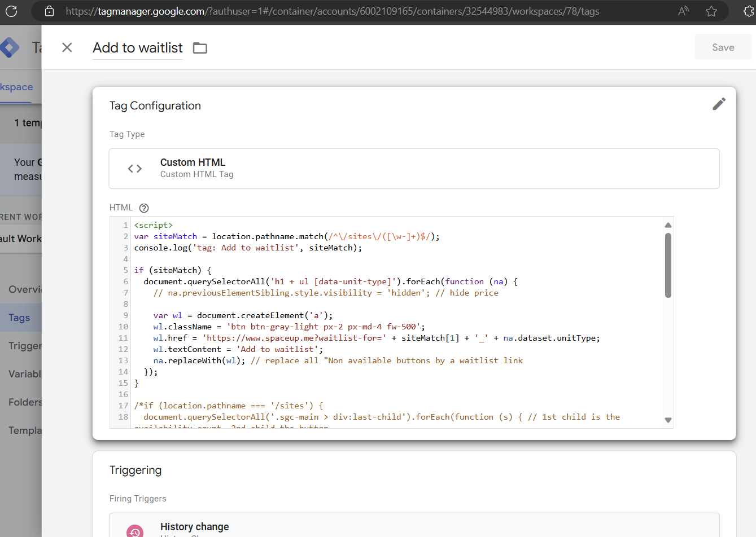Open the History change firing trigger
The height and width of the screenshot is (537, 756).
pyautogui.click(x=414, y=525)
